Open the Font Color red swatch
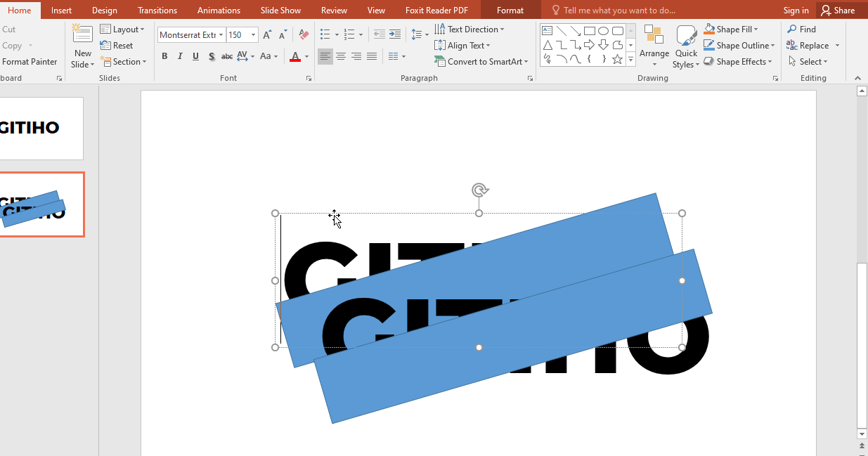Screen dimensions: 868x456 [x=294, y=60]
